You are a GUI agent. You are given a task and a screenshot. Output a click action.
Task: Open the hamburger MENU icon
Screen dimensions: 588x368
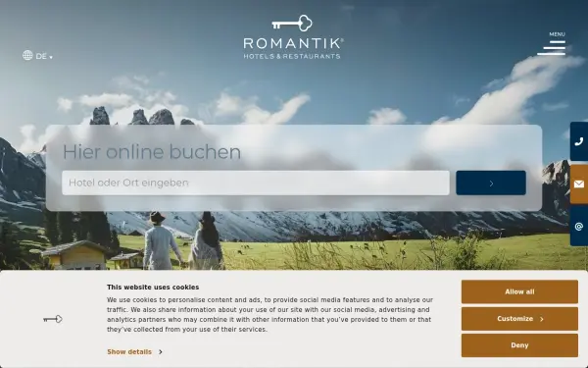[x=551, y=48]
